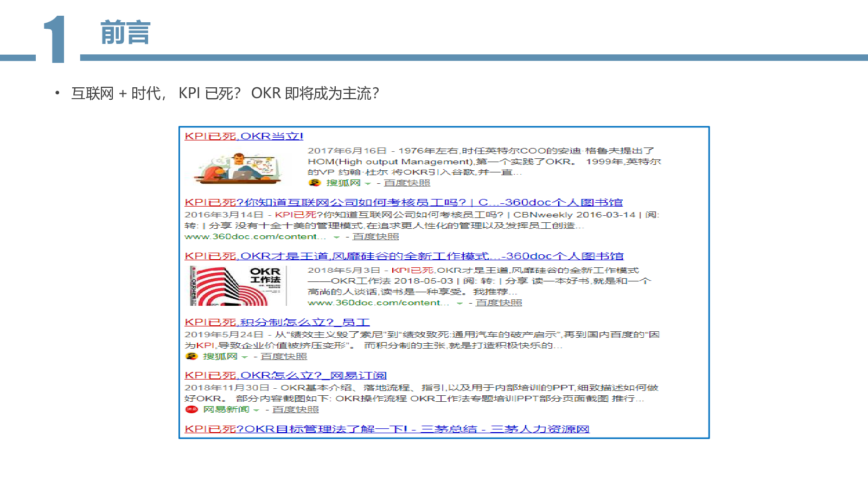Open "KPI已死,OKR怎么立?_网易订阅" link
The height and width of the screenshot is (488, 868).
[x=285, y=375]
